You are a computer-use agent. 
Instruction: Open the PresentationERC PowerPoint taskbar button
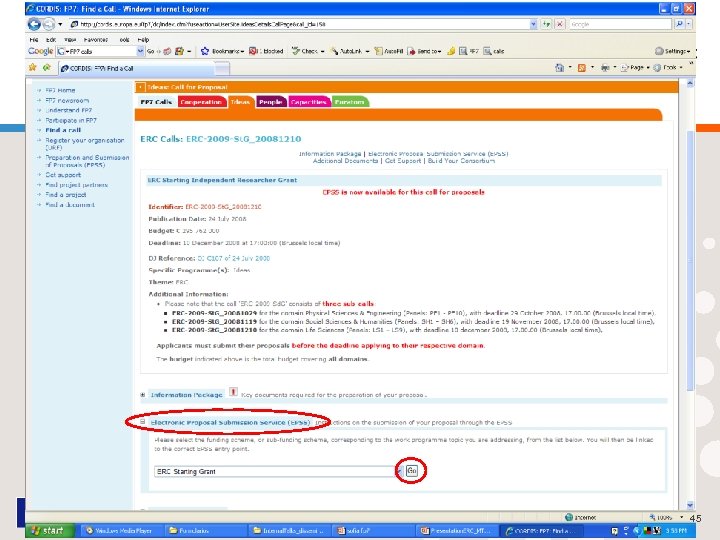(x=456, y=531)
